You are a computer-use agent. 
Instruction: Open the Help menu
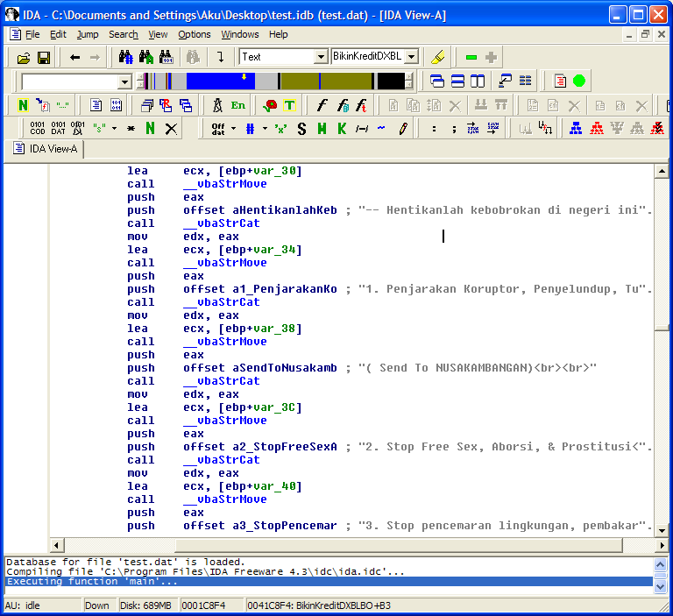tap(278, 34)
